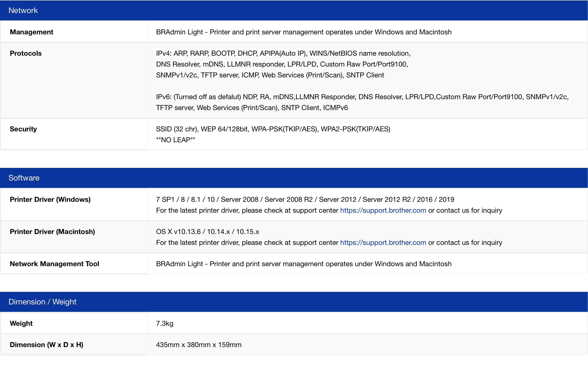The width and height of the screenshot is (588, 371).
Task: Click the **NO LEAP** security note
Action: coord(176,140)
